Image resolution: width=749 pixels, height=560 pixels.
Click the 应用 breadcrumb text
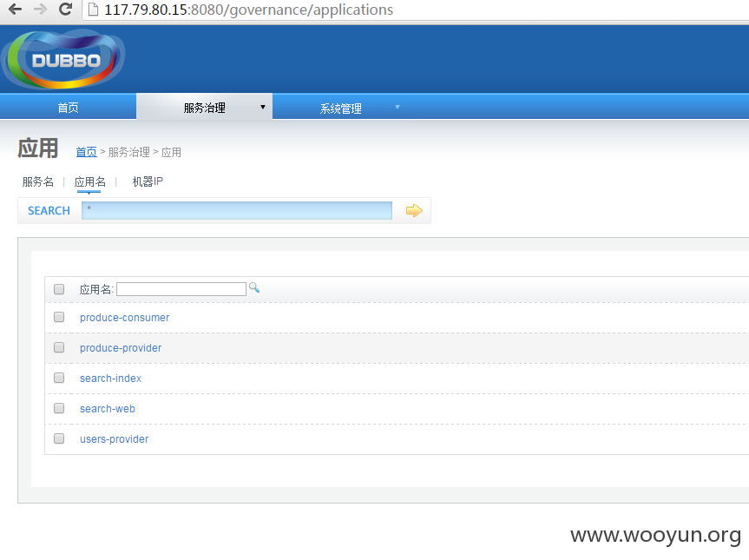pyautogui.click(x=171, y=152)
